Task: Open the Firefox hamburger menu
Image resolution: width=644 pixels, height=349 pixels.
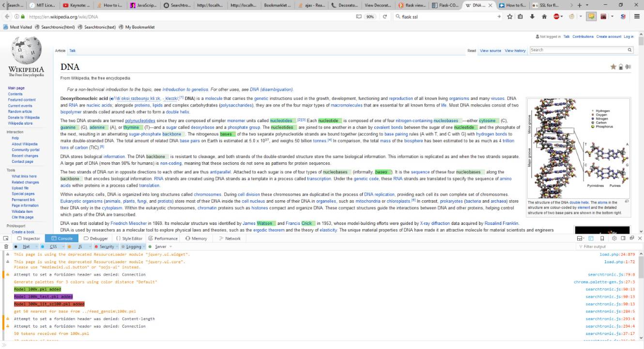Action: (636, 16)
